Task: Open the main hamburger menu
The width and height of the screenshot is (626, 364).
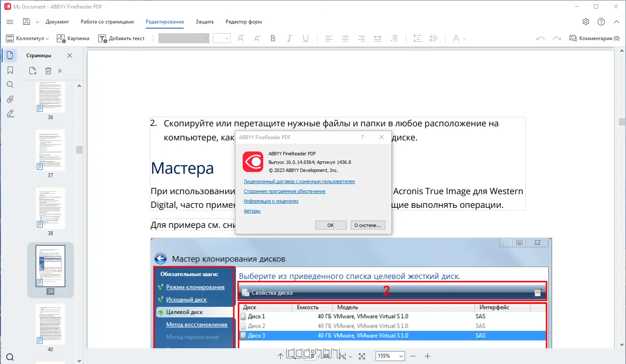Action: click(9, 22)
